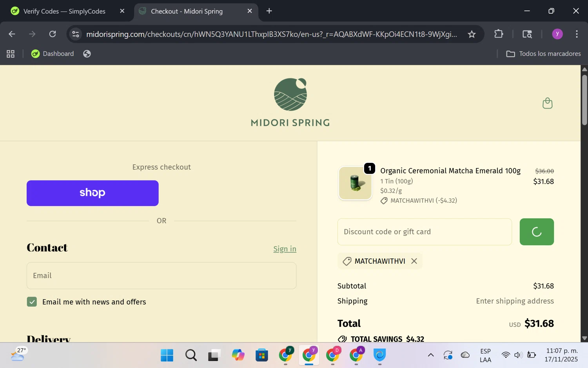Screen dimensions: 588x368
Task: Go back to the previous page
Action: pyautogui.click(x=12, y=34)
